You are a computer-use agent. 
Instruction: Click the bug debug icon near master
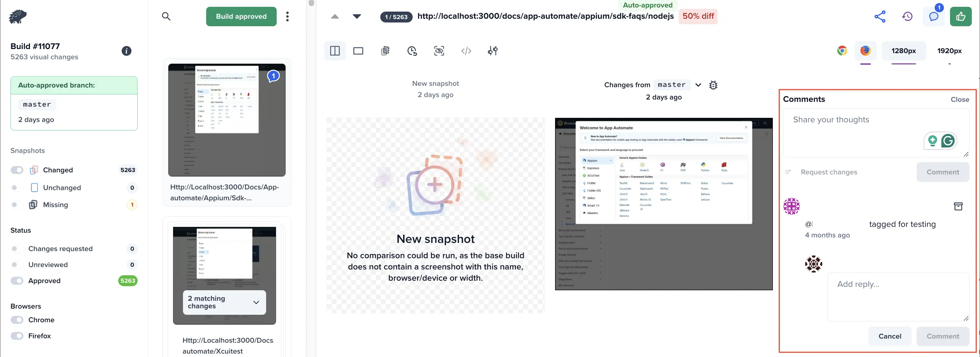(x=713, y=85)
